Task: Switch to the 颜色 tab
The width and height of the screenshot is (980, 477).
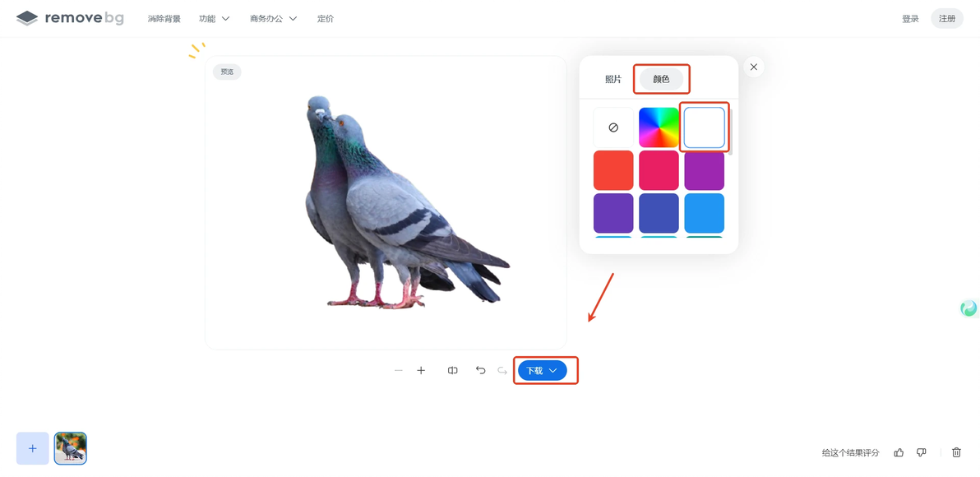Action: point(661,80)
